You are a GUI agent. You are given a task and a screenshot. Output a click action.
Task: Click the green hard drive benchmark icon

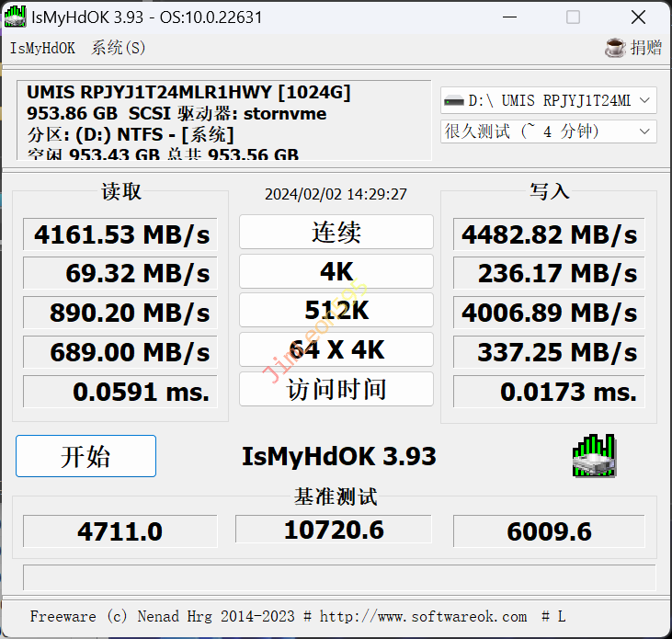coord(594,456)
